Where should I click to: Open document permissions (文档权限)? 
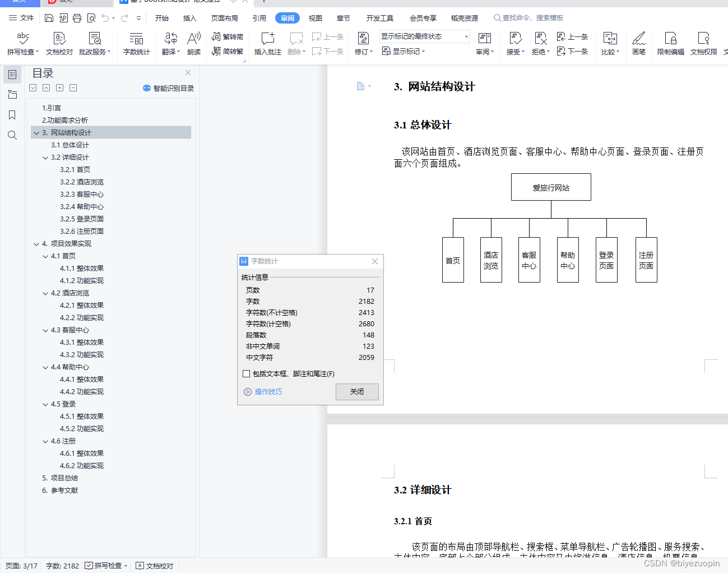tap(704, 43)
